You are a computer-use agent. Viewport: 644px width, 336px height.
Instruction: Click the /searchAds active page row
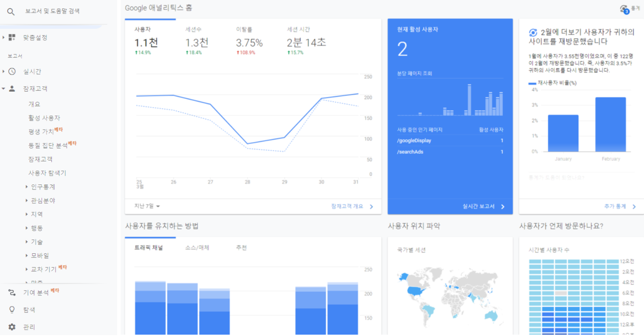[x=450, y=152]
